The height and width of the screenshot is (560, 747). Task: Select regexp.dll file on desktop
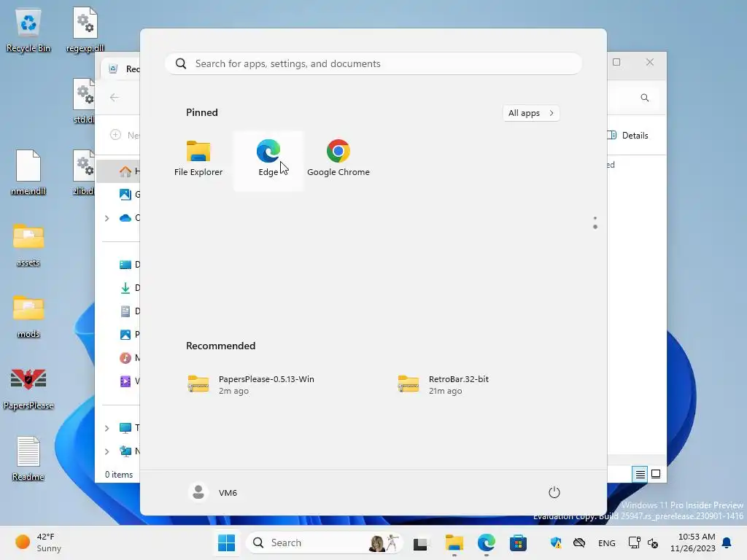pyautogui.click(x=85, y=31)
